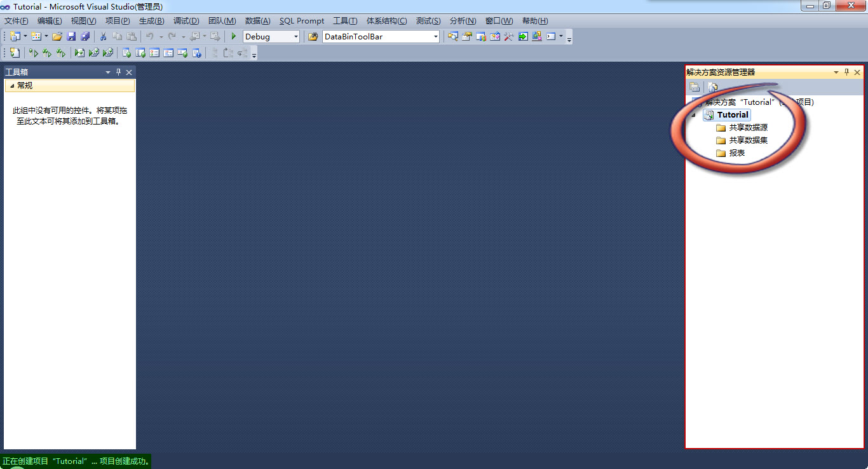Open the Object Browser toolbar icon
Viewport: 868px width, 469px height.
pos(495,37)
